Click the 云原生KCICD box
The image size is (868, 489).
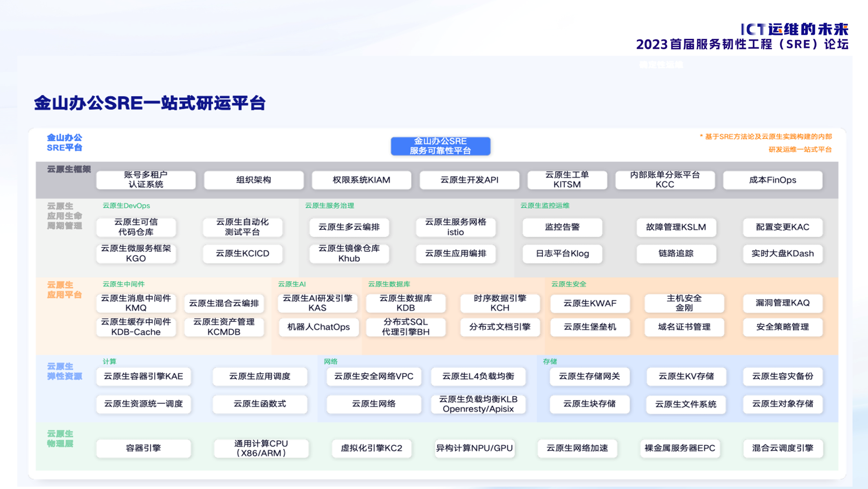[242, 253]
